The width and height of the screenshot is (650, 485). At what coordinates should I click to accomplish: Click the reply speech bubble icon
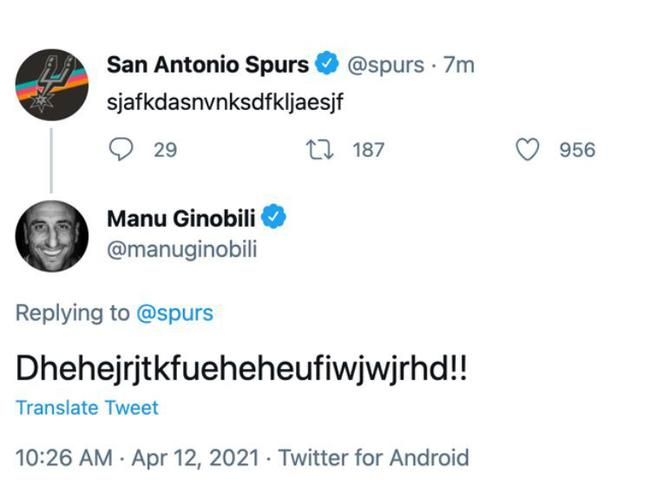coord(122,150)
